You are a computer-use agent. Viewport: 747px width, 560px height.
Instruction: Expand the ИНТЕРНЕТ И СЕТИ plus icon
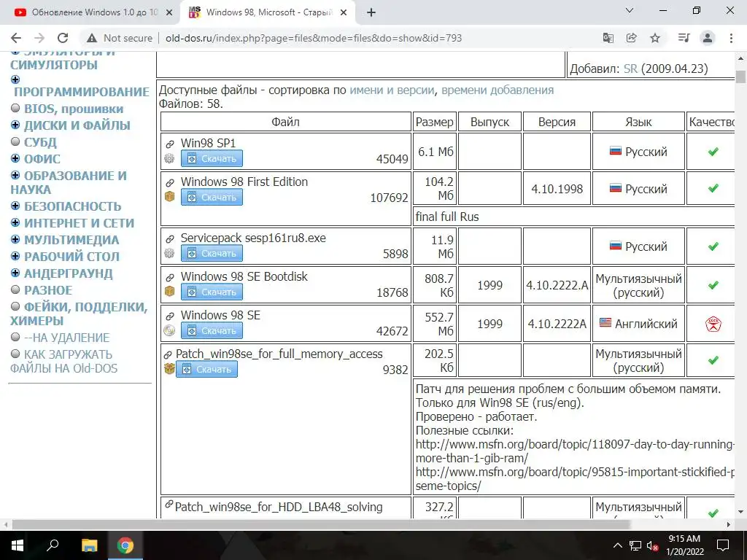click(x=15, y=222)
